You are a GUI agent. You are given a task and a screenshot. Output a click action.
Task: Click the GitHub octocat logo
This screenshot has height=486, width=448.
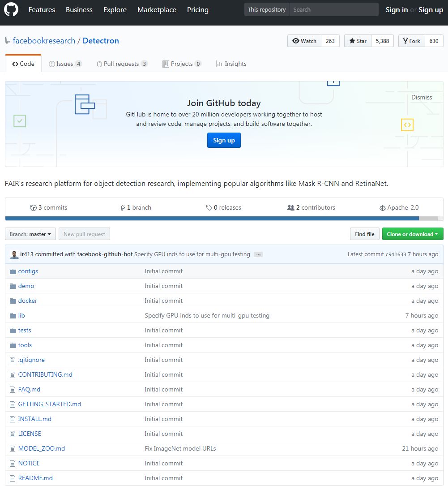(x=11, y=9)
